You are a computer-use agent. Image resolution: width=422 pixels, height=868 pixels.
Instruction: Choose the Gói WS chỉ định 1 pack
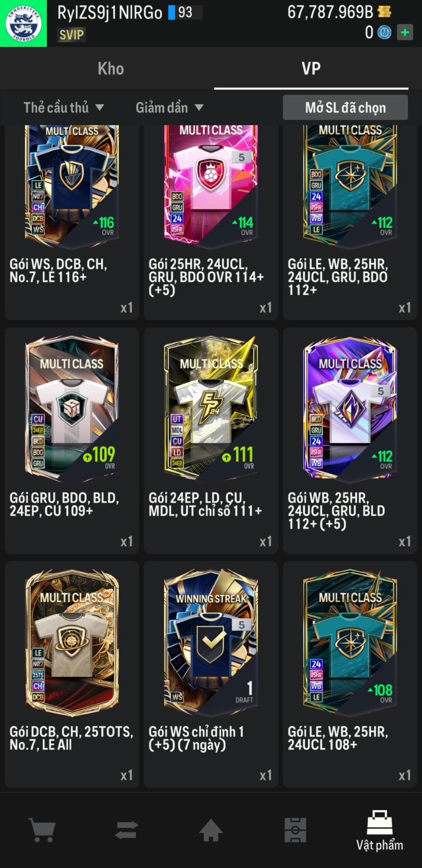[x=211, y=674]
